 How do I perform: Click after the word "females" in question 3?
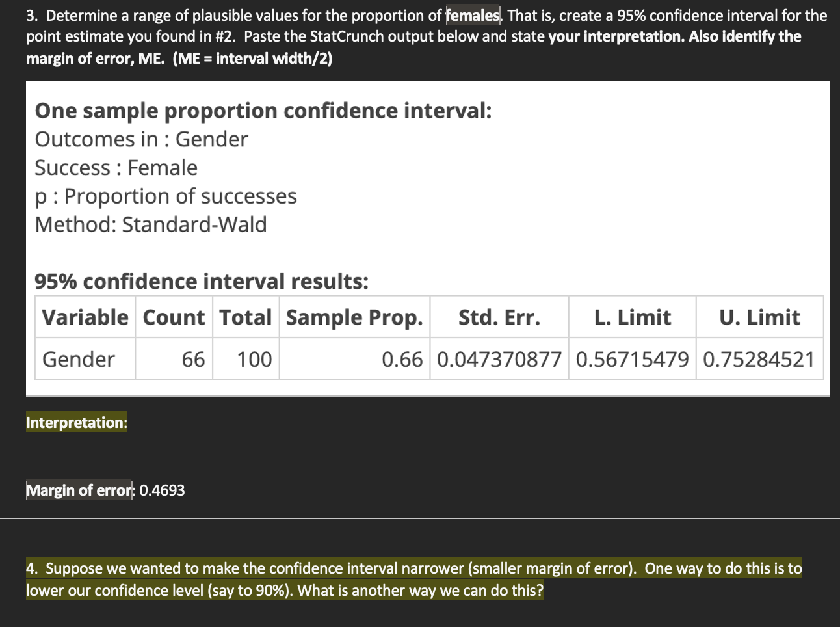pos(501,15)
